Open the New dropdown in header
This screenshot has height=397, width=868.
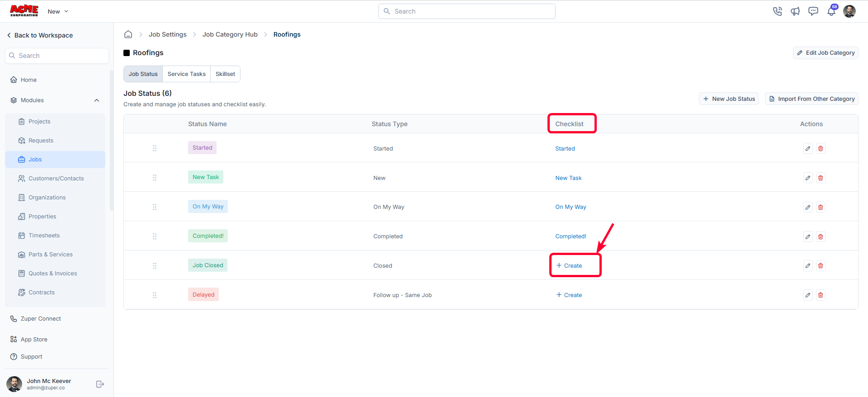58,11
